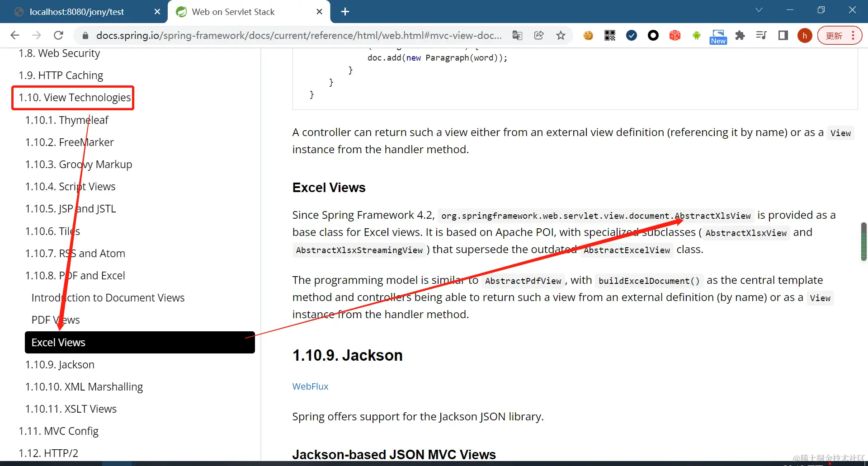This screenshot has width=868, height=466.
Task: Reload the current page
Action: [x=58, y=35]
